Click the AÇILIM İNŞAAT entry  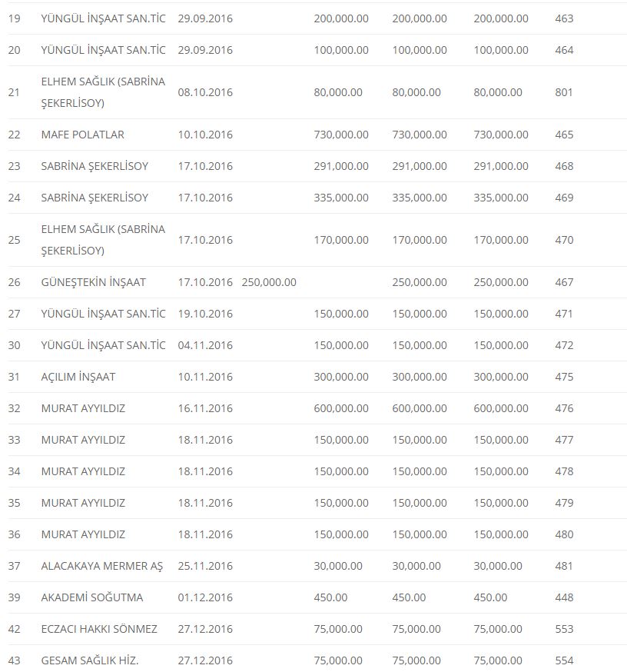click(x=78, y=377)
